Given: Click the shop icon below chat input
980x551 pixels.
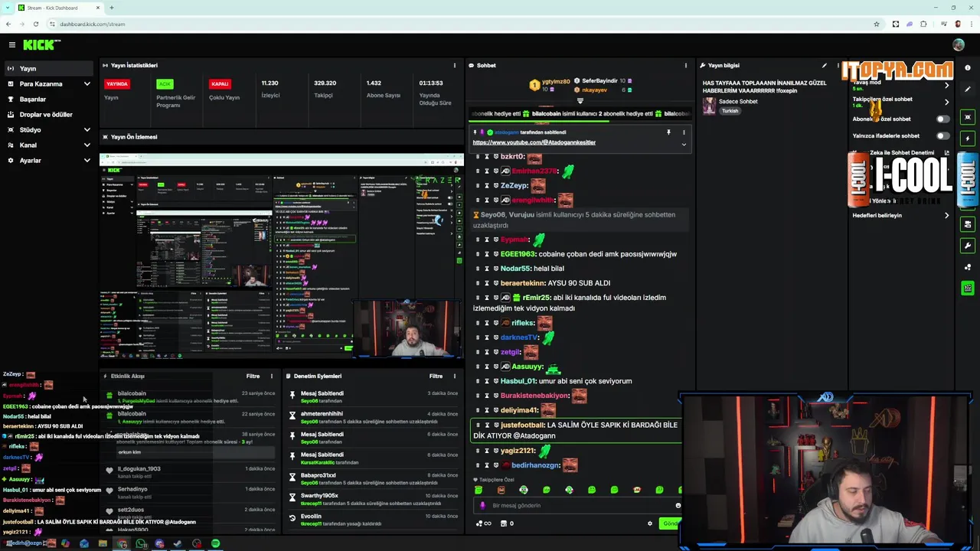Looking at the screenshot, I should tap(503, 523).
